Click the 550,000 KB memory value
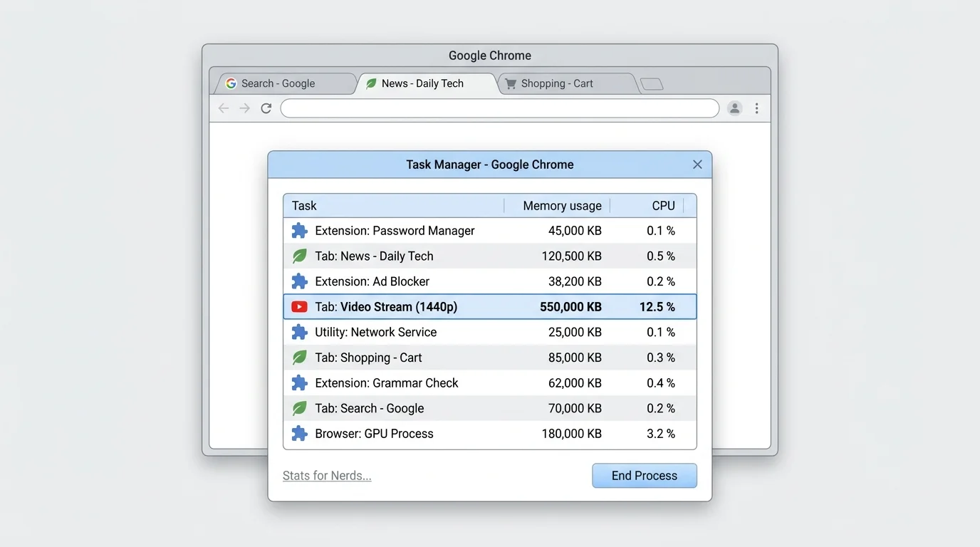Viewport: 980px width, 547px height. tap(570, 307)
